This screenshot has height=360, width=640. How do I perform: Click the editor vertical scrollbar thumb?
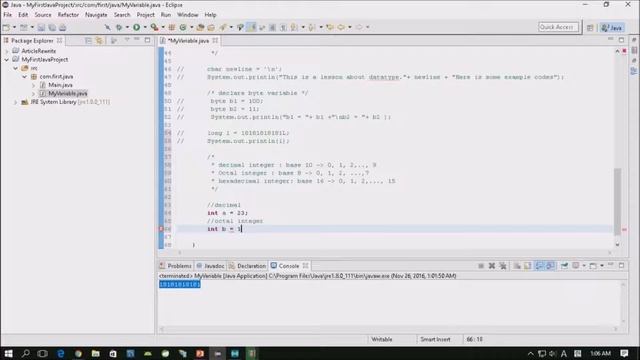click(x=617, y=201)
